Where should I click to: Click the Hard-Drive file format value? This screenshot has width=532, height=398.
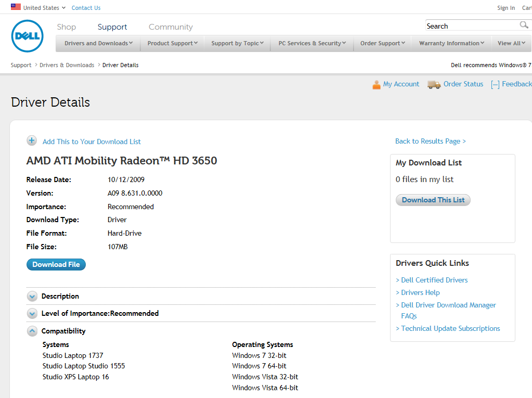(124, 234)
